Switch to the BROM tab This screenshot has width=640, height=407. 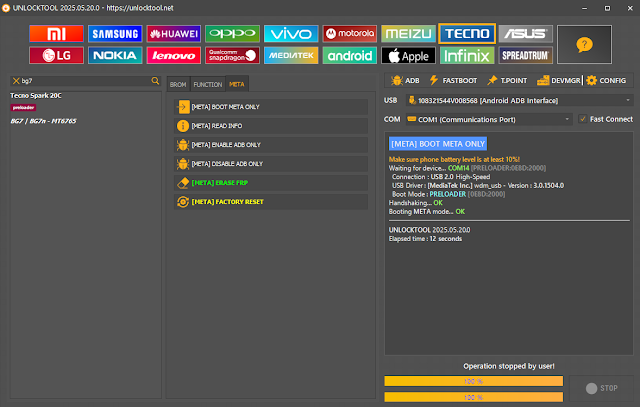coord(178,84)
